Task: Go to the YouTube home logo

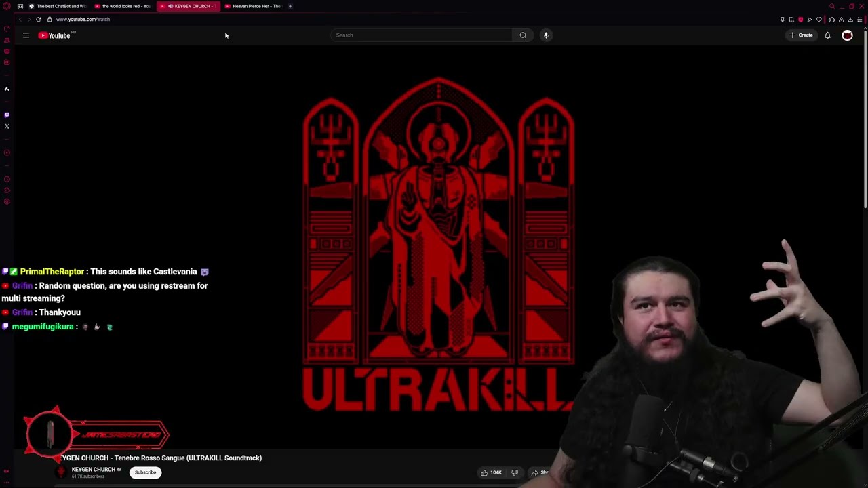Action: coord(55,35)
